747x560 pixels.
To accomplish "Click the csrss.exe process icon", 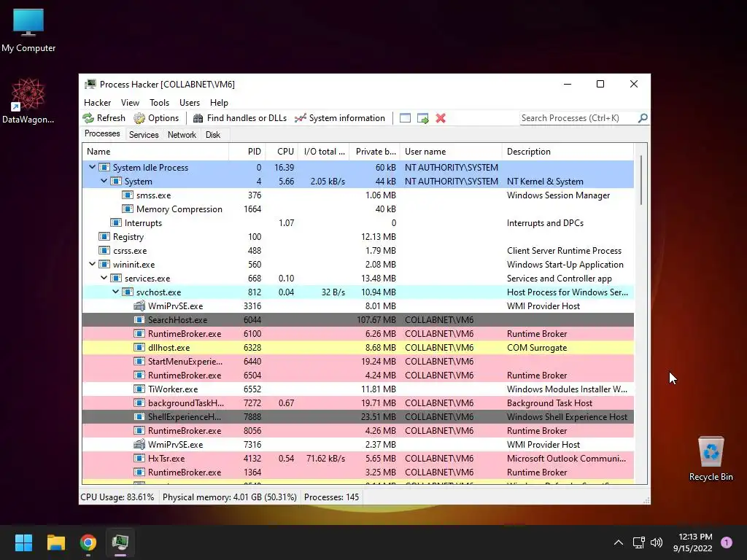I will (x=104, y=251).
